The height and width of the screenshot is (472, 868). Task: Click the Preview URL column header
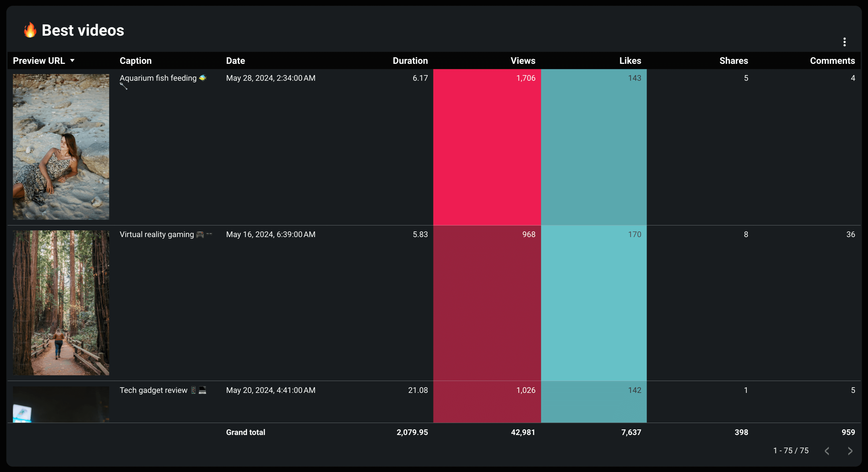(x=39, y=61)
